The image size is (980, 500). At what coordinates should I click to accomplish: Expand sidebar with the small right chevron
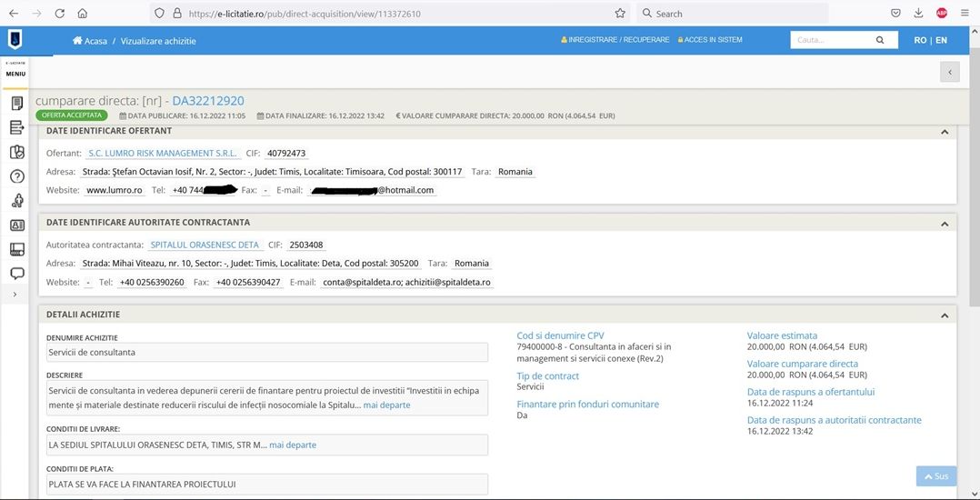click(x=15, y=295)
